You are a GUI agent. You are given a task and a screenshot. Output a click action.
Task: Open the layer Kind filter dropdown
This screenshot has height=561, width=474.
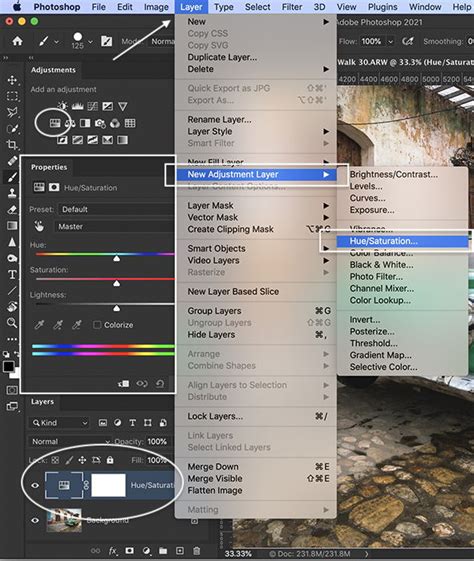tap(59, 423)
